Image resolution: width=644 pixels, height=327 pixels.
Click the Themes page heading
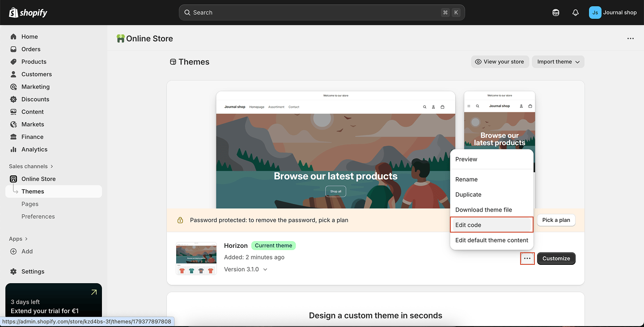click(194, 62)
